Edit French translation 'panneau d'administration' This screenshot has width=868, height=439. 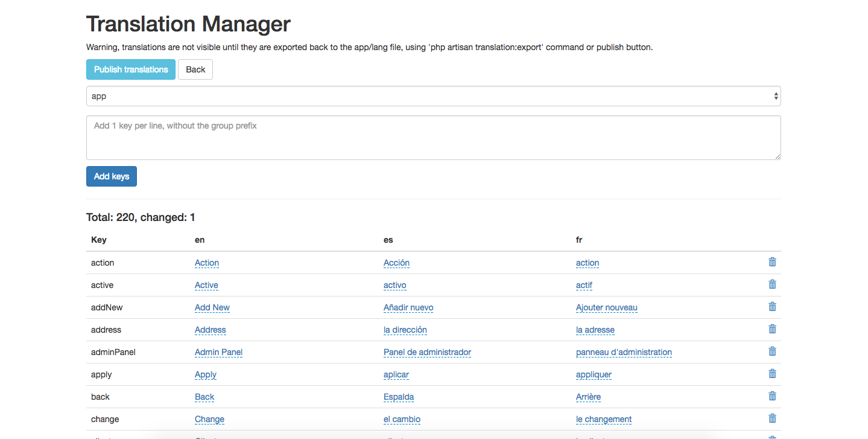(x=624, y=352)
